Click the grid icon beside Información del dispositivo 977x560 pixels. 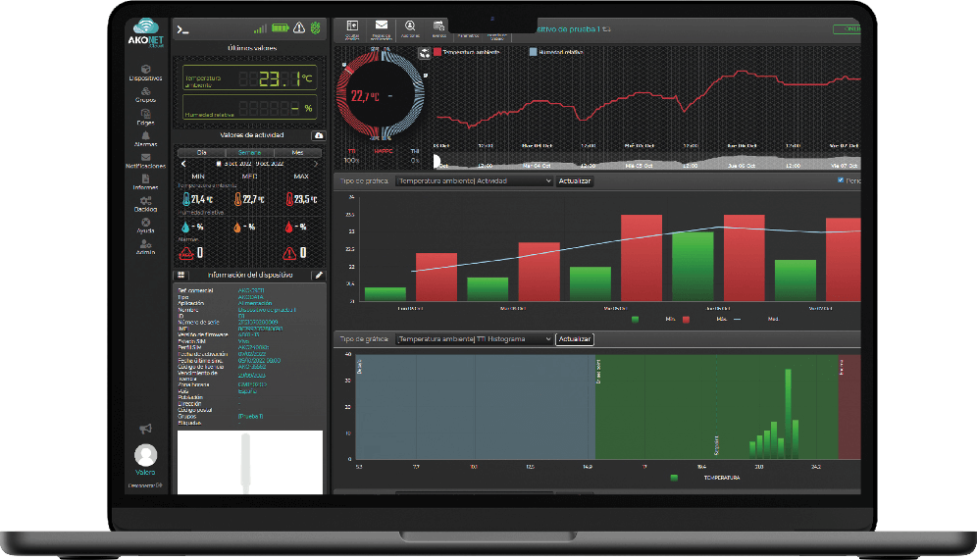181,275
